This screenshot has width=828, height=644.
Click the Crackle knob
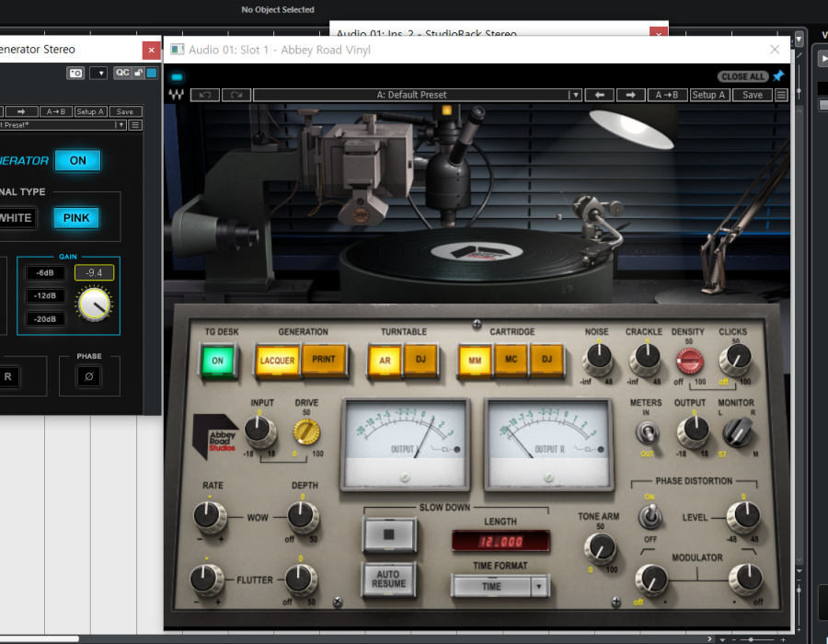645,359
